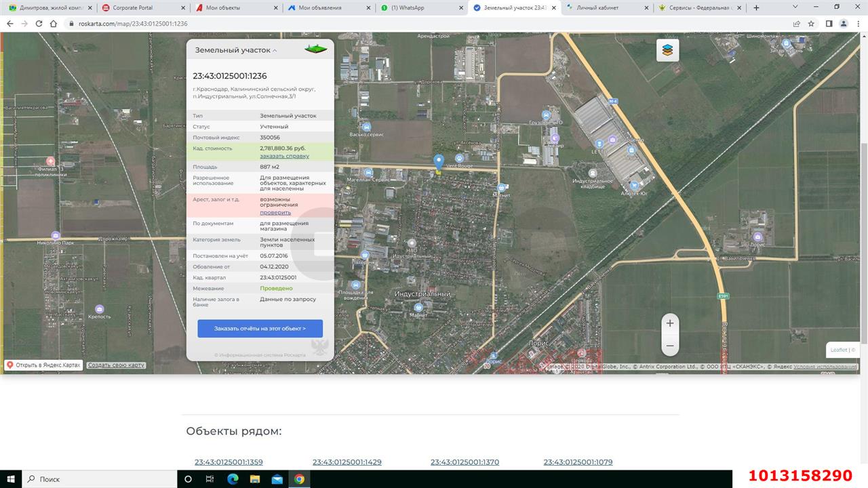The width and height of the screenshot is (868, 488).
Task: Select the blue parcel location pin
Action: point(439,163)
